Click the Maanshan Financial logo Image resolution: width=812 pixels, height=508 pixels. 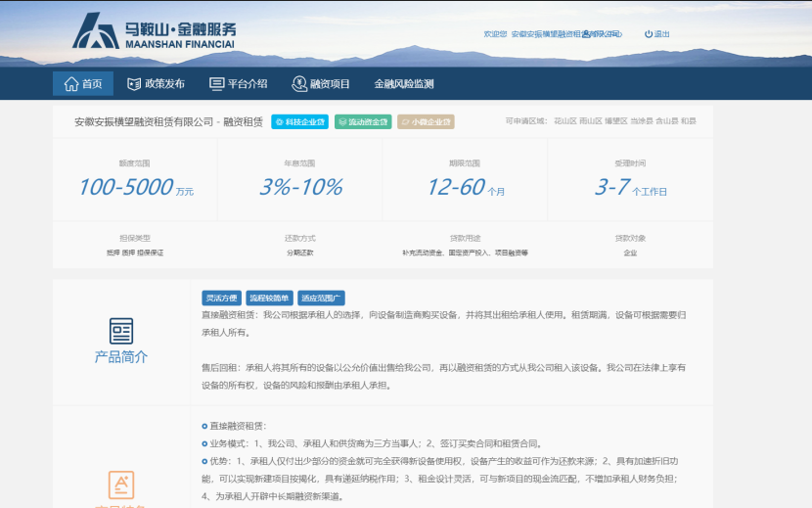coord(154,31)
